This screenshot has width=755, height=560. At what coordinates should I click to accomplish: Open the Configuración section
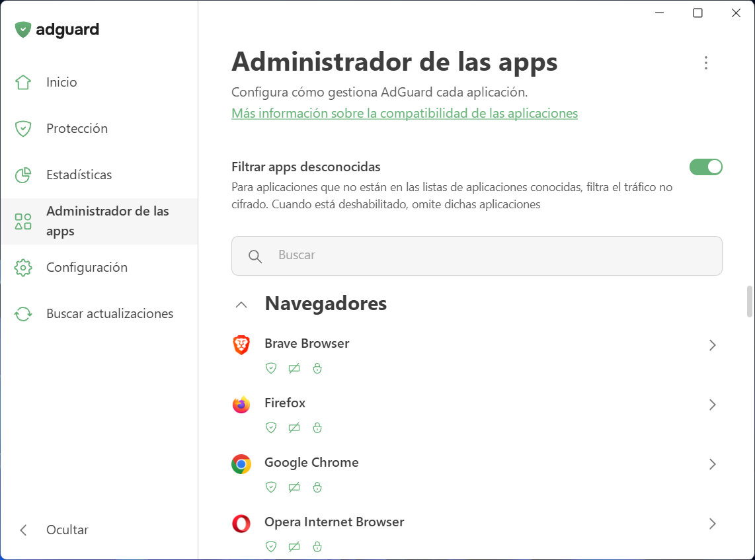[99, 268]
